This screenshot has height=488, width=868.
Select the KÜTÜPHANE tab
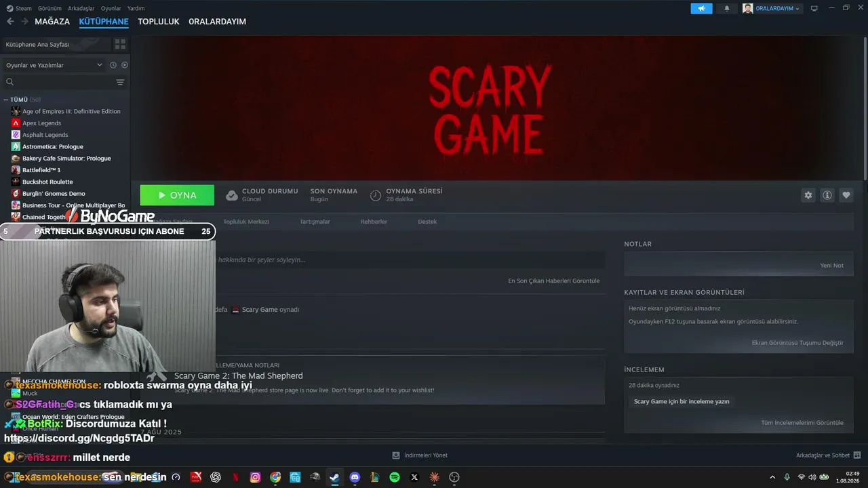click(x=104, y=22)
